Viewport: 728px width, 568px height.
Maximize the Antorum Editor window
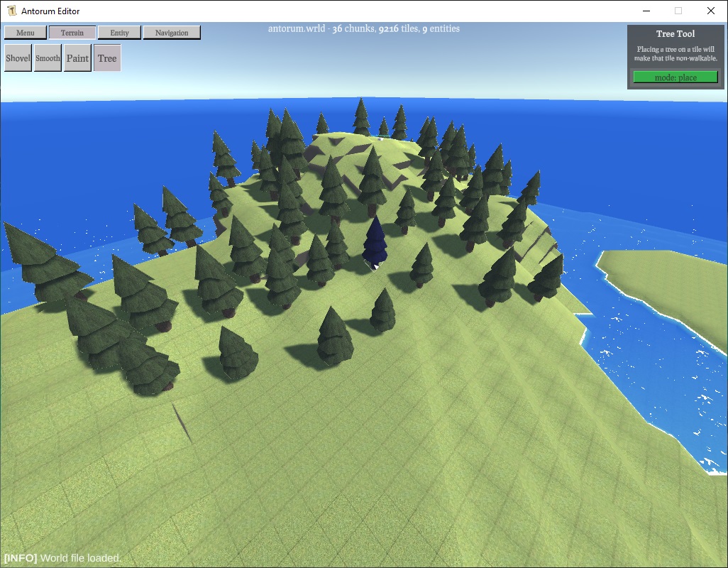point(678,11)
